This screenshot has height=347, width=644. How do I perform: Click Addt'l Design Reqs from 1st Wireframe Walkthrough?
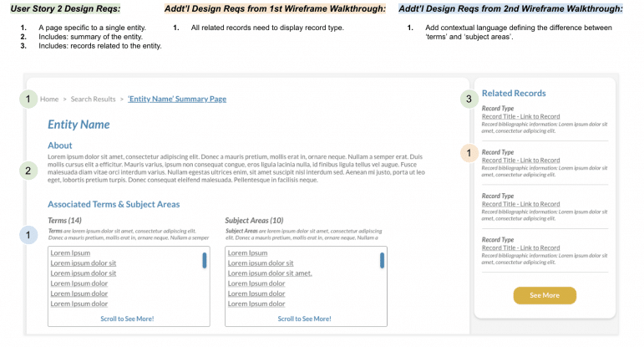275,8
